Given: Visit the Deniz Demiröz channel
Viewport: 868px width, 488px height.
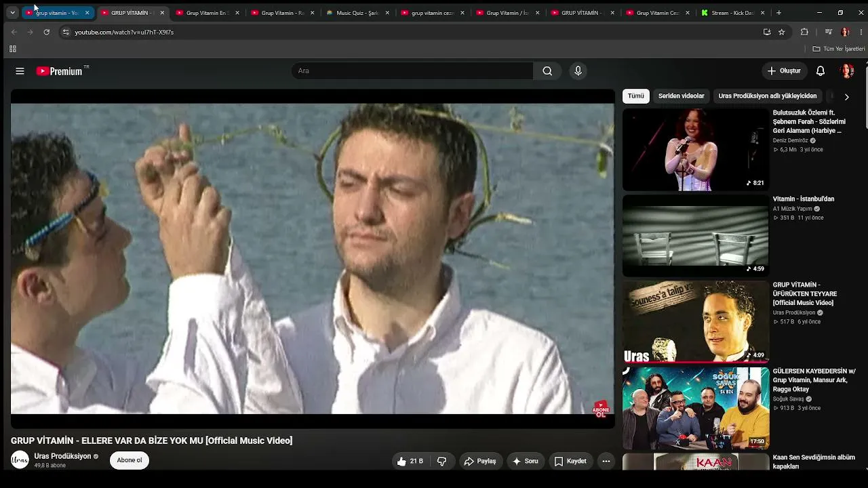Looking at the screenshot, I should (790, 141).
